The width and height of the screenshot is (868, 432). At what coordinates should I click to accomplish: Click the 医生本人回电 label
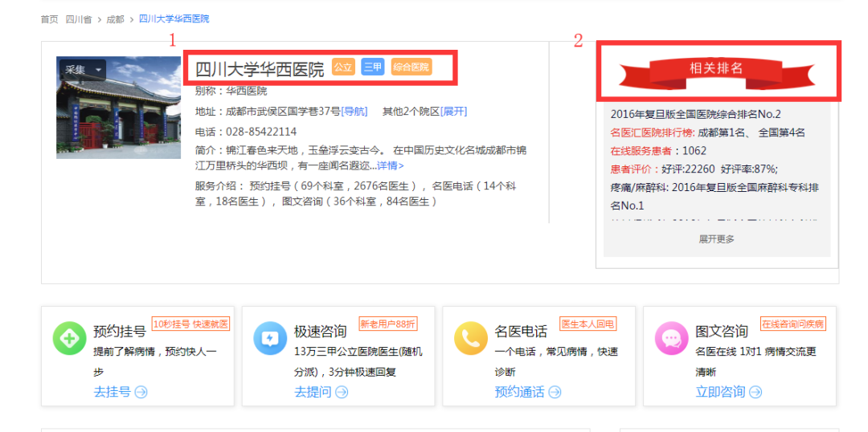(x=588, y=324)
